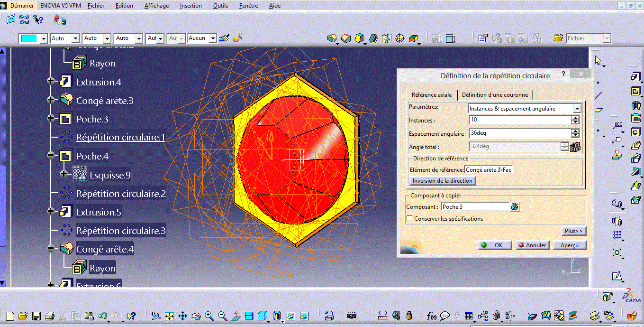Image resolution: width=644 pixels, height=327 pixels.
Task: Select the Référence axiale tab
Action: [432, 95]
